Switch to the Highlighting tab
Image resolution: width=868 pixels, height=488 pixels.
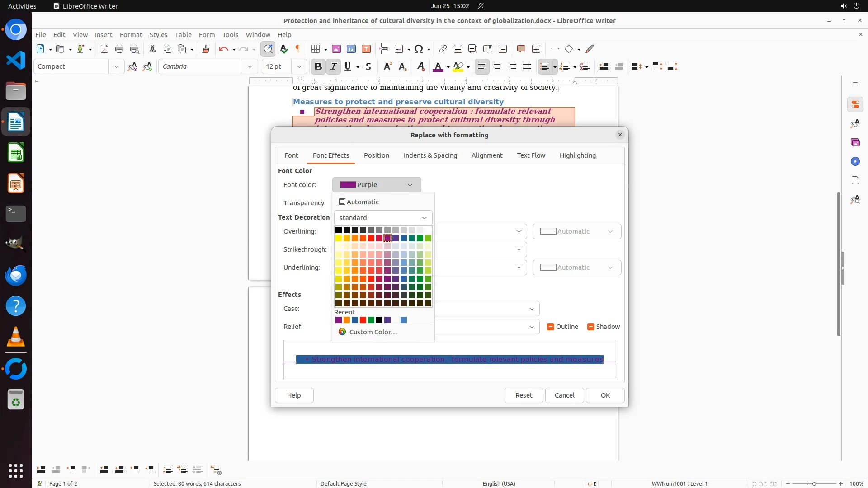tap(577, 155)
